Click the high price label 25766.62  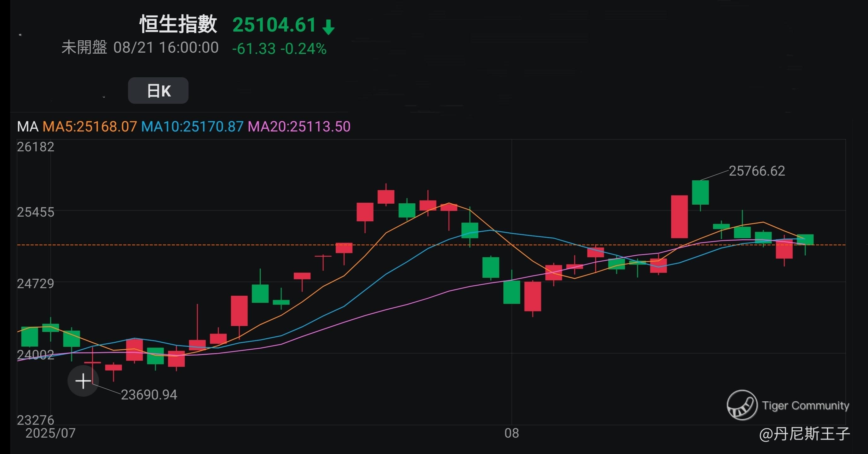[757, 171]
